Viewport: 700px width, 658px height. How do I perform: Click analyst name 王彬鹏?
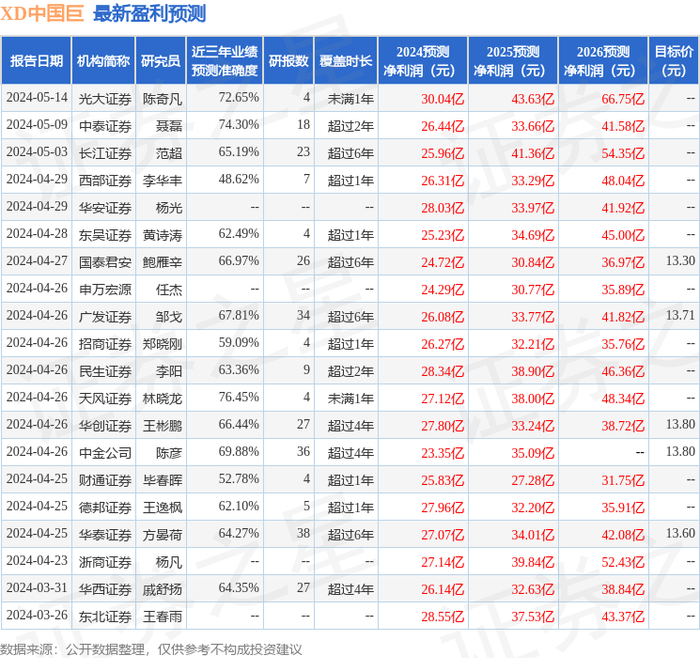(x=162, y=425)
